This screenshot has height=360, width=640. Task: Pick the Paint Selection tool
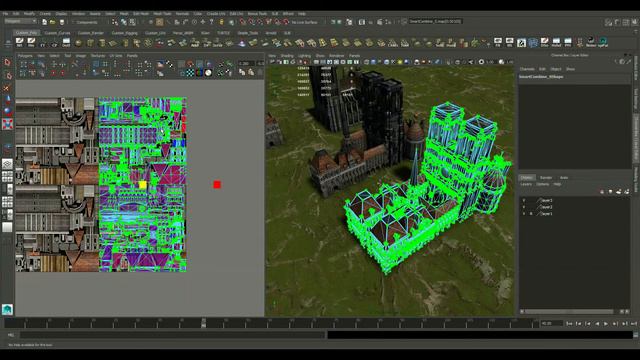click(7, 88)
